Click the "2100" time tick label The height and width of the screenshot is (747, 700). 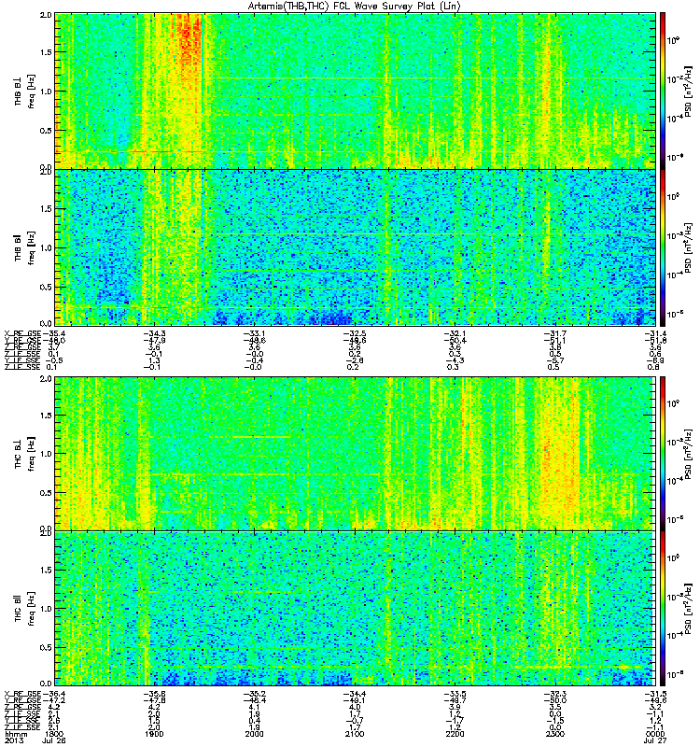pyautogui.click(x=355, y=734)
